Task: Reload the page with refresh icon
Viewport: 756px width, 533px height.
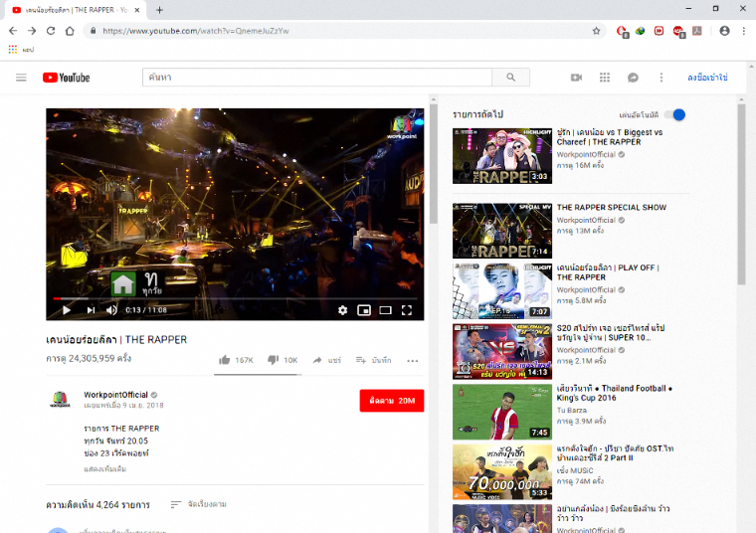Action: tap(51, 31)
